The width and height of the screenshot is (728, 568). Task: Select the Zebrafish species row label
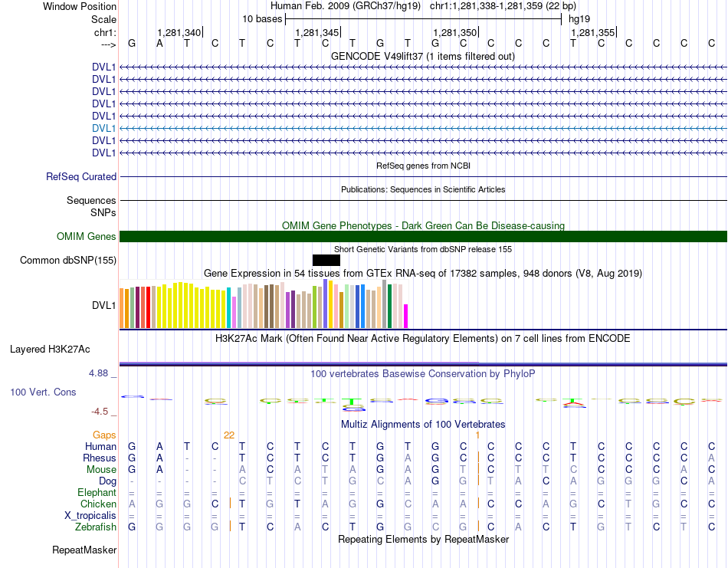(96, 527)
